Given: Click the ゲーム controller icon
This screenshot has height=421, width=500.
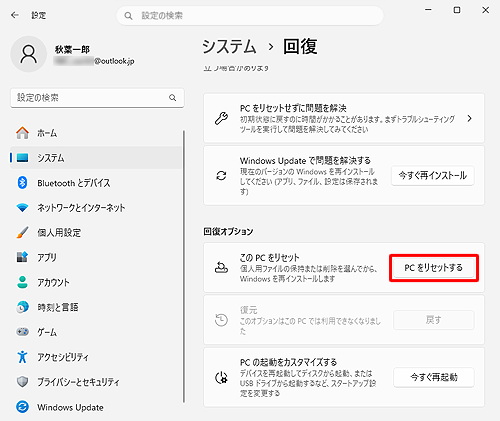Looking at the screenshot, I should pos(22,332).
